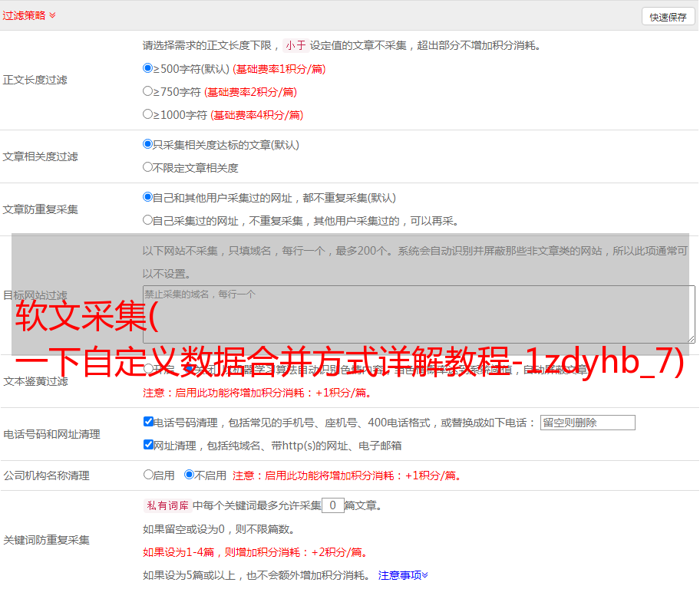Choose 不限定文章相关度 radio option

click(x=147, y=167)
